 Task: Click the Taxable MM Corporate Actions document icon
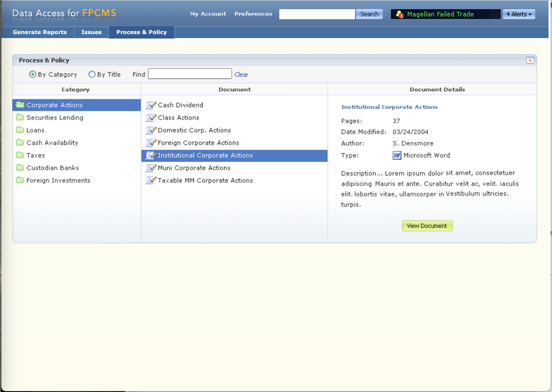[151, 180]
